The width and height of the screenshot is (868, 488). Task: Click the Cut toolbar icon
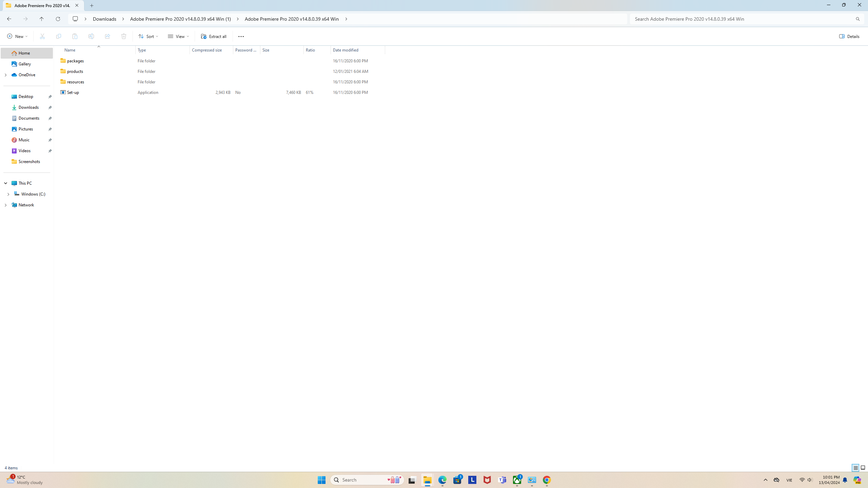pos(42,36)
